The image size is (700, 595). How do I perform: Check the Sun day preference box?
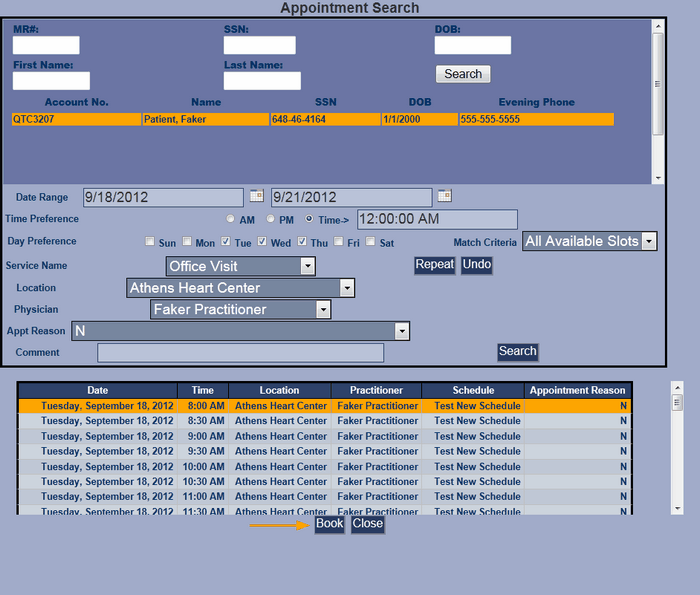(150, 242)
